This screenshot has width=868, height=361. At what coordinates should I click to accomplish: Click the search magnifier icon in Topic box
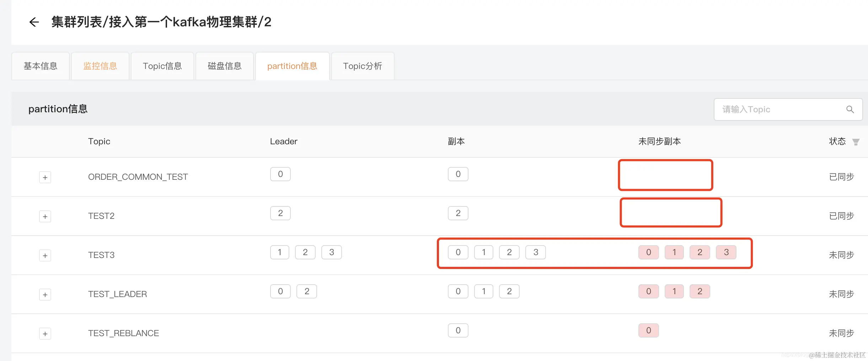(850, 109)
